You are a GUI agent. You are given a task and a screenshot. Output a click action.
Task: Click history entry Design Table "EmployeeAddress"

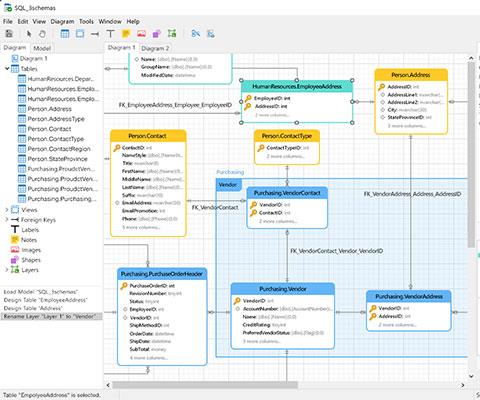pyautogui.click(x=45, y=300)
